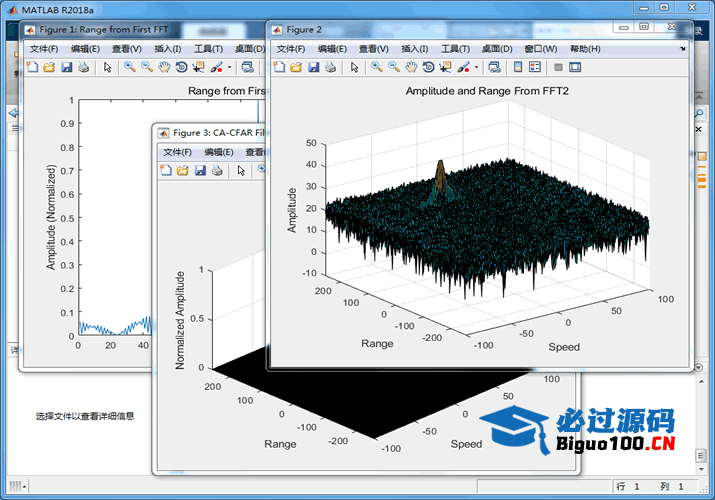The width and height of the screenshot is (715, 500).
Task: Open 编辑(E) menu in Figure 3
Action: [x=219, y=152]
